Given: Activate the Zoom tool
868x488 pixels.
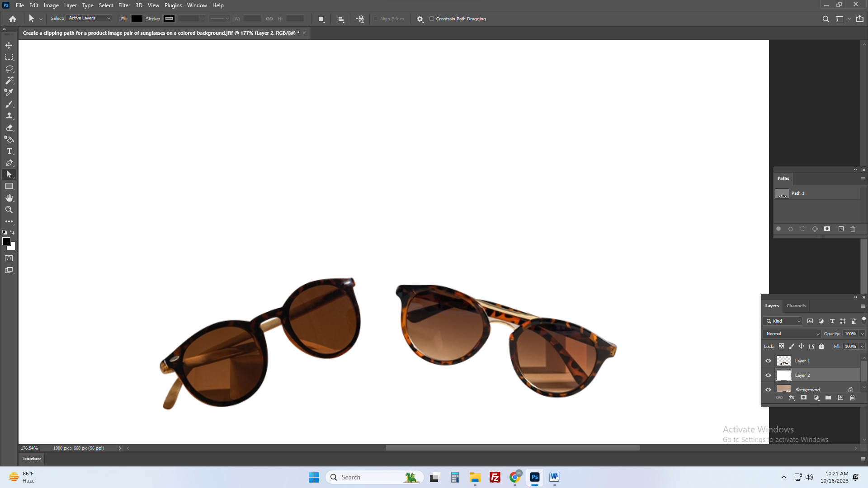Looking at the screenshot, I should point(9,210).
